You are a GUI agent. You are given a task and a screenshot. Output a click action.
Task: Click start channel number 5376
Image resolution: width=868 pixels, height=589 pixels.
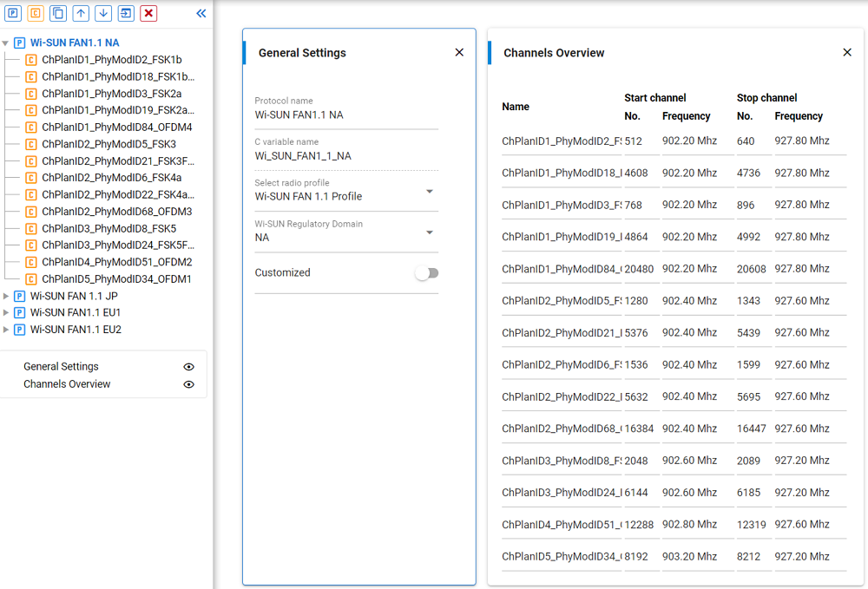point(636,333)
